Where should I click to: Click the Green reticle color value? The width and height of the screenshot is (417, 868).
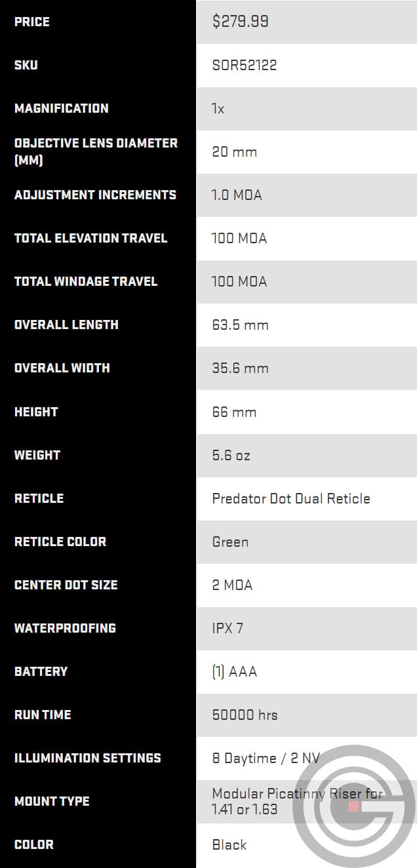coord(230,542)
